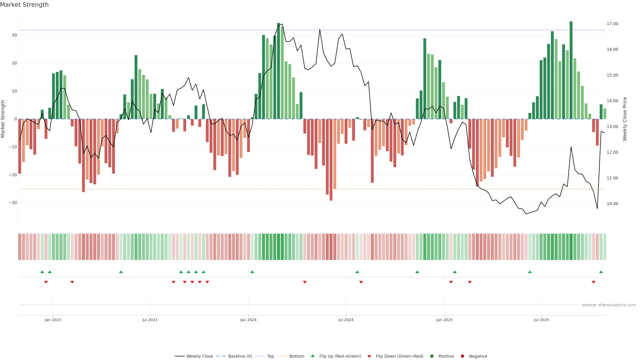Click the green Flip Up legend triangle
Viewport: 644px width, 362px height.
tap(312, 356)
